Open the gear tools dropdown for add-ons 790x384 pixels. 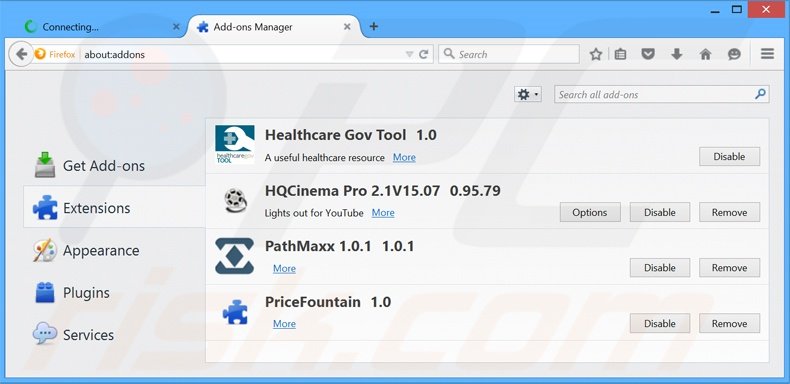528,94
